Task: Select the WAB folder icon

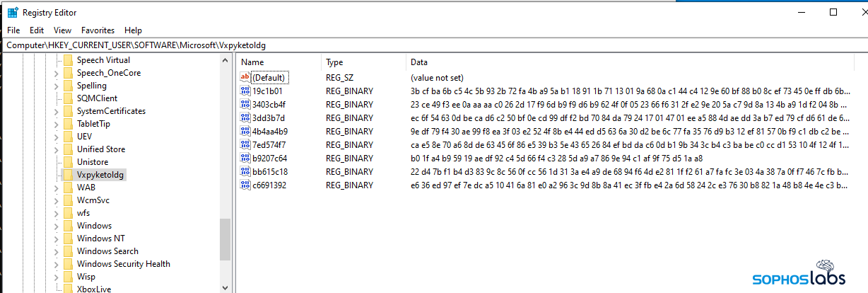Action: point(68,188)
